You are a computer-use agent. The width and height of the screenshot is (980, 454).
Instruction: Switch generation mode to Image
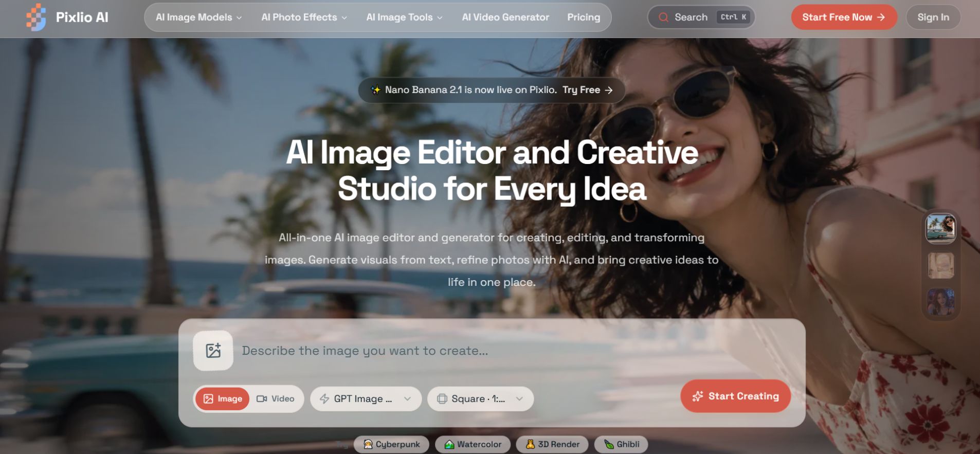[x=223, y=399]
